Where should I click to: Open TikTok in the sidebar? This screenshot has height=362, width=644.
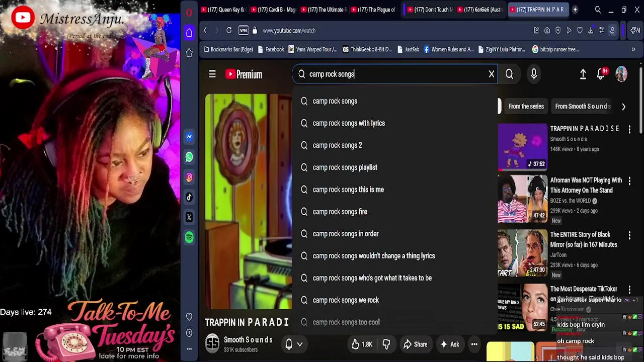click(x=189, y=197)
